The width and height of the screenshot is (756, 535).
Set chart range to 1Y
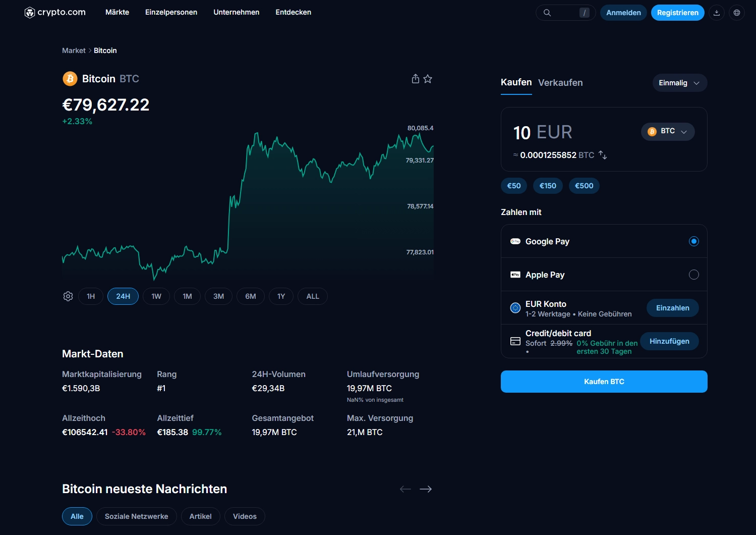click(281, 296)
